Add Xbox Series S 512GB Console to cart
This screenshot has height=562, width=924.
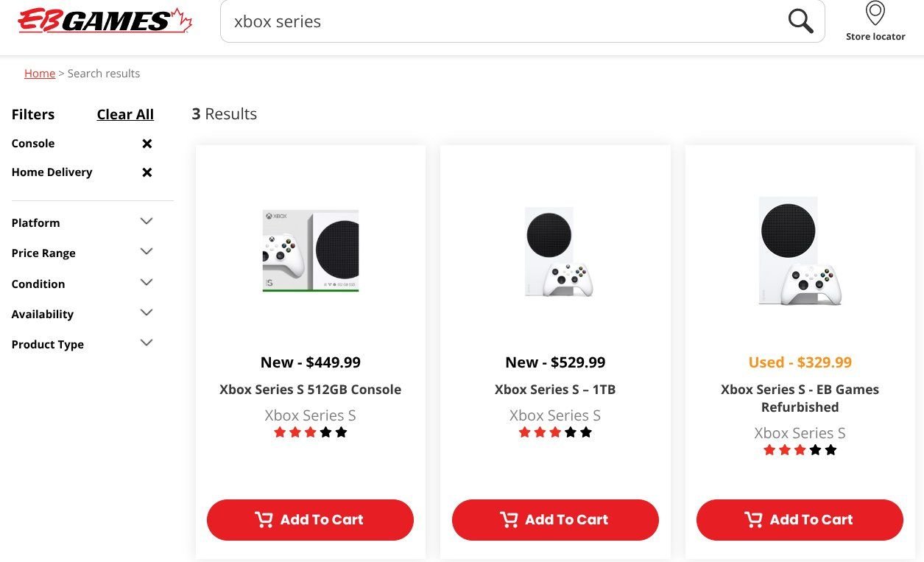[310, 520]
